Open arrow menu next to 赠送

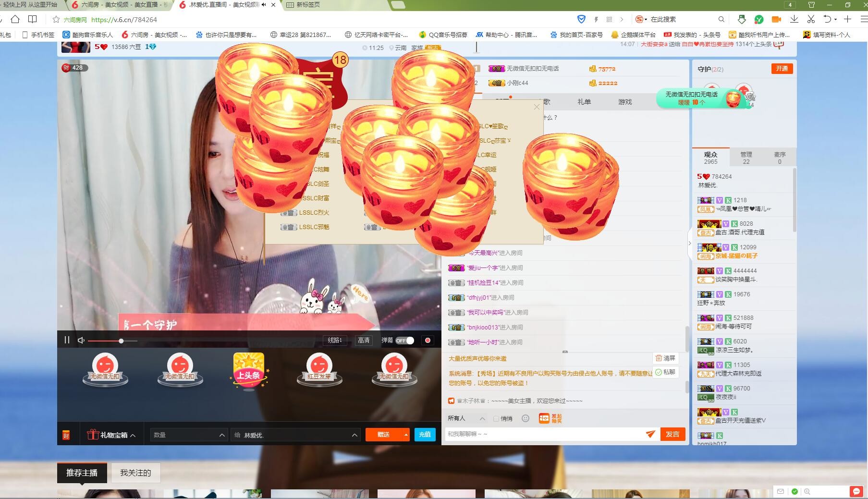(406, 434)
